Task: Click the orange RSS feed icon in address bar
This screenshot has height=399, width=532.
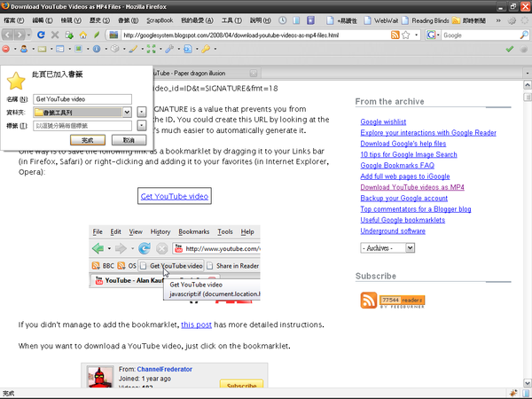Action: coord(395,35)
